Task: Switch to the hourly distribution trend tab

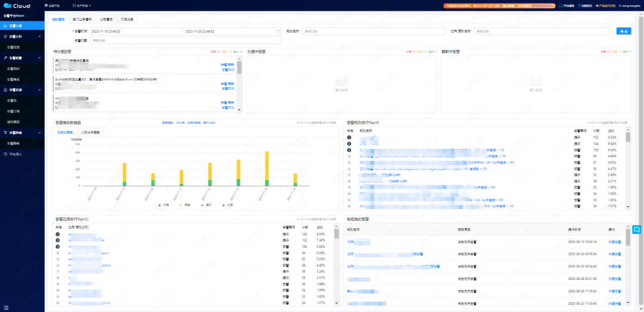Action: (91, 132)
